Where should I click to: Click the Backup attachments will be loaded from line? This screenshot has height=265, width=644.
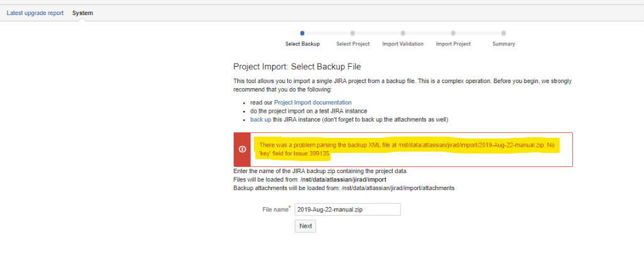click(344, 188)
